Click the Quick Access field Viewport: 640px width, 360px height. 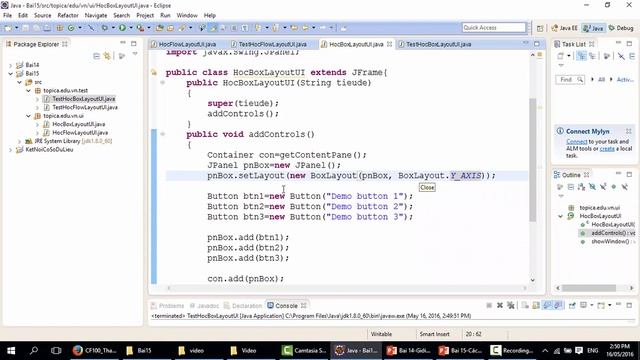(x=494, y=27)
